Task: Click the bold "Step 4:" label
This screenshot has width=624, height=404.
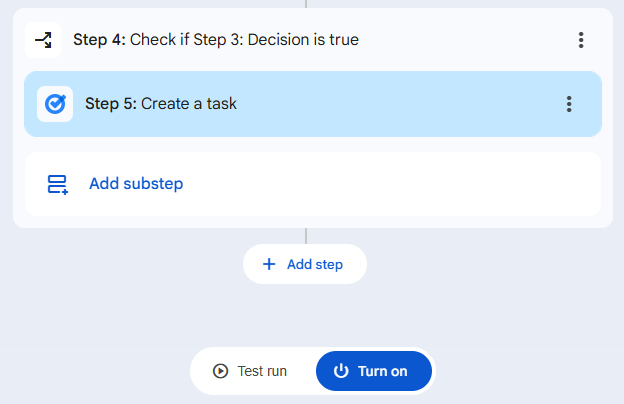Action: 99,40
